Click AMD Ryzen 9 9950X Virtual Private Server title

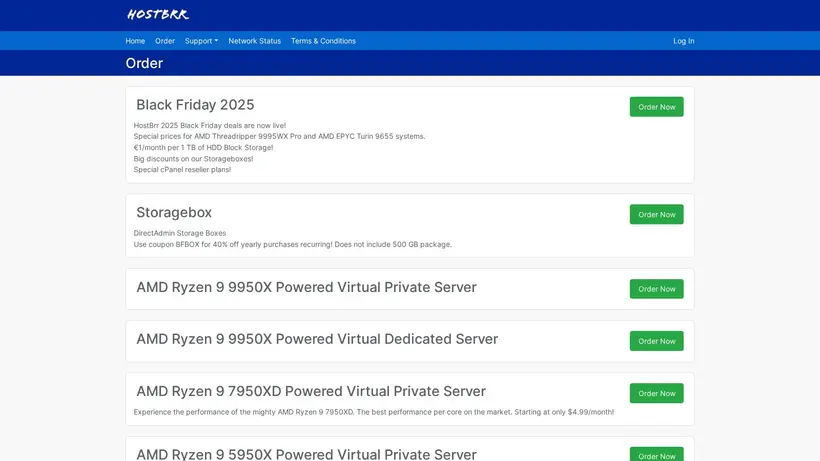pos(306,287)
